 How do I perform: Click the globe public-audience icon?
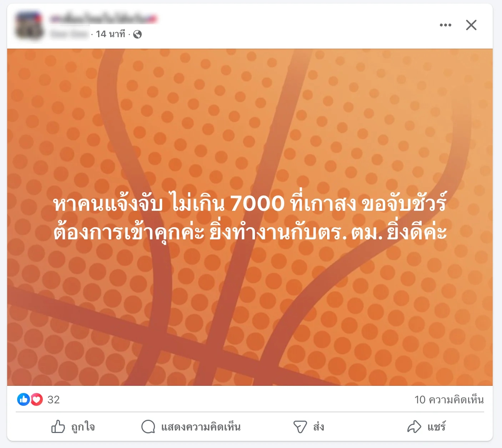click(x=137, y=34)
